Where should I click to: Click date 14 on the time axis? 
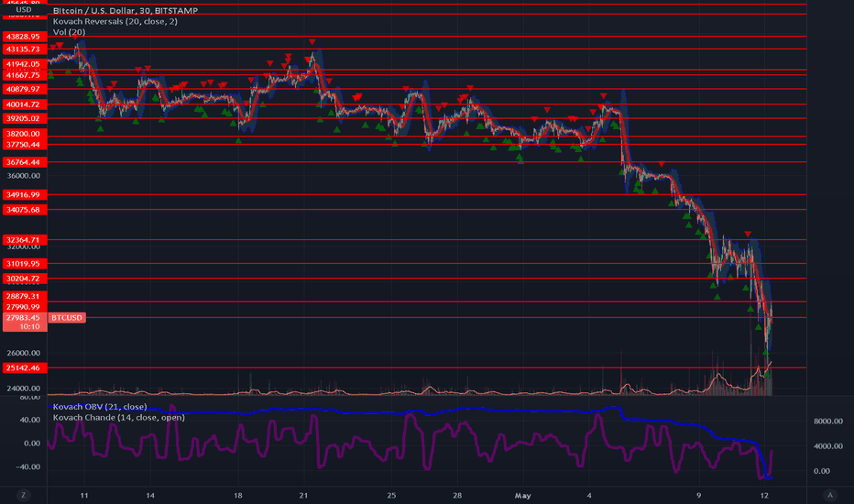coord(150,496)
